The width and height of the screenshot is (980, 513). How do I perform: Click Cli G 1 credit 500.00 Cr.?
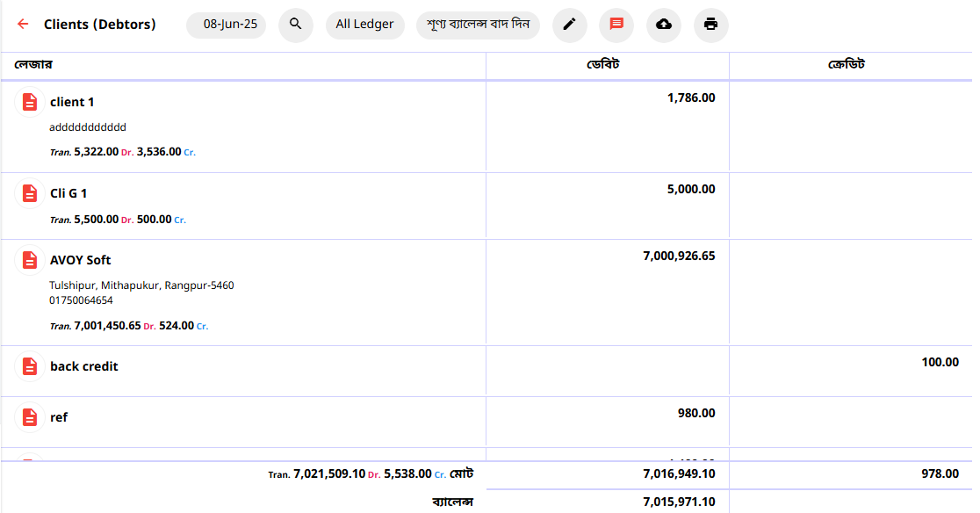pos(162,220)
